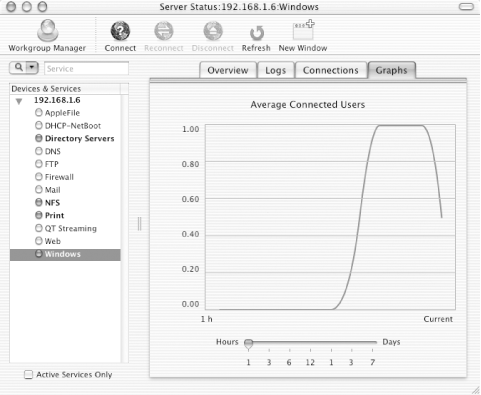This screenshot has height=395, width=481.
Task: Select the Print service status indicator
Action: coord(39,215)
